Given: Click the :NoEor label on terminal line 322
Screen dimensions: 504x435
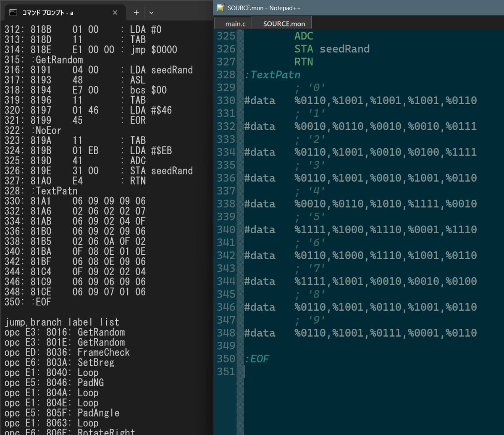Looking at the screenshot, I should pyautogui.click(x=46, y=130).
